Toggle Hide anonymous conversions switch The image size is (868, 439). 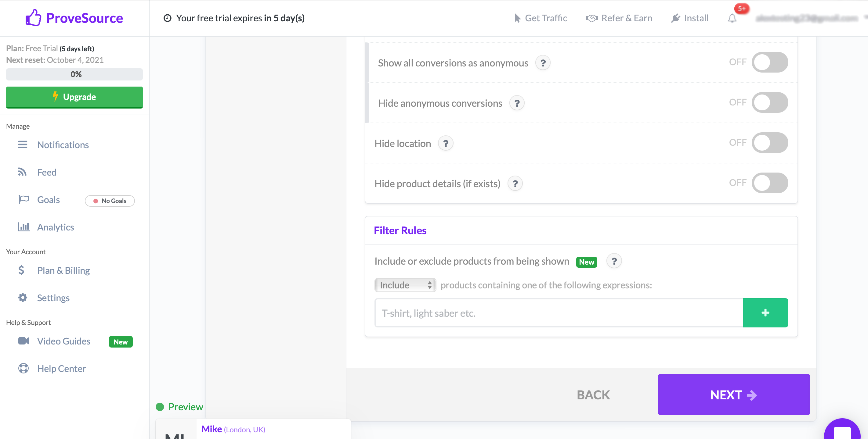point(771,102)
